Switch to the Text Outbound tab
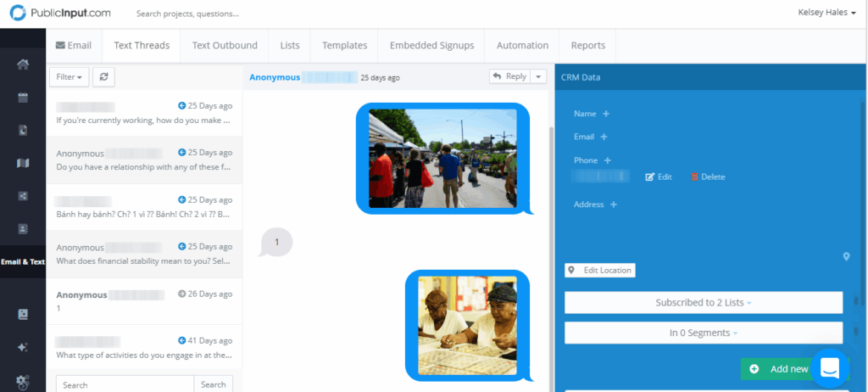This screenshot has width=868, height=392. [225, 46]
